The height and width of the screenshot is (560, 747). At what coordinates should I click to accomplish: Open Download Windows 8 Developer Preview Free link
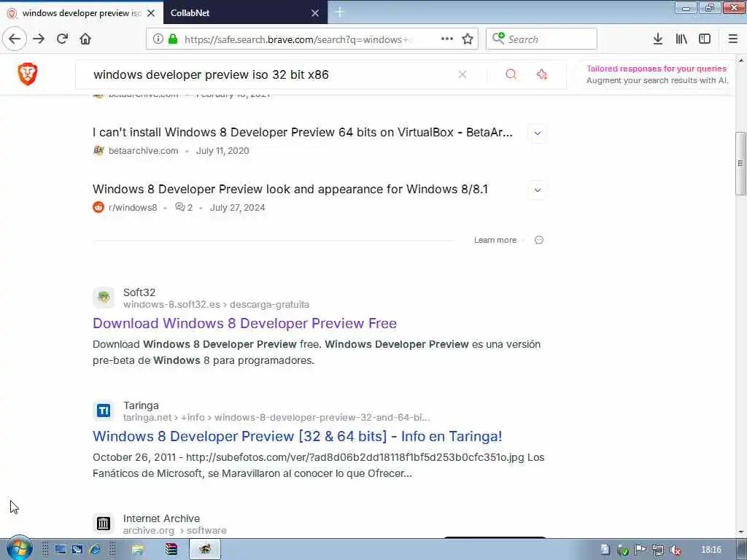[244, 323]
